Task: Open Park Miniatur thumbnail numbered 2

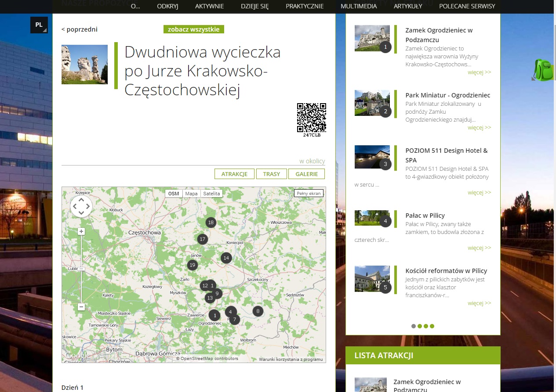Action: (x=372, y=103)
